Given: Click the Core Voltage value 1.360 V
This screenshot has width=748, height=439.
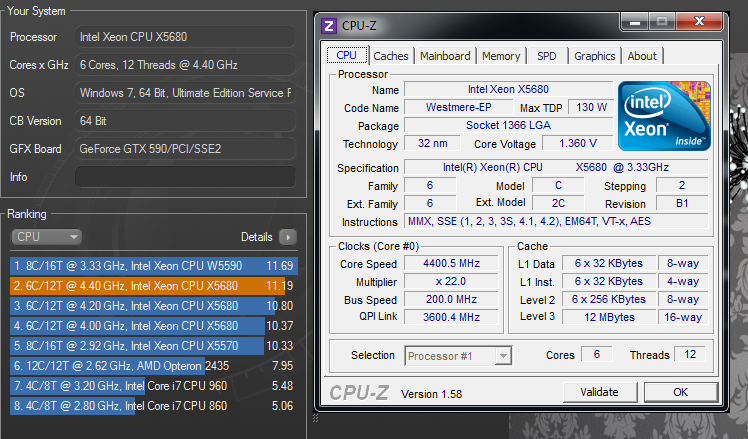Looking at the screenshot, I should tap(578, 143).
